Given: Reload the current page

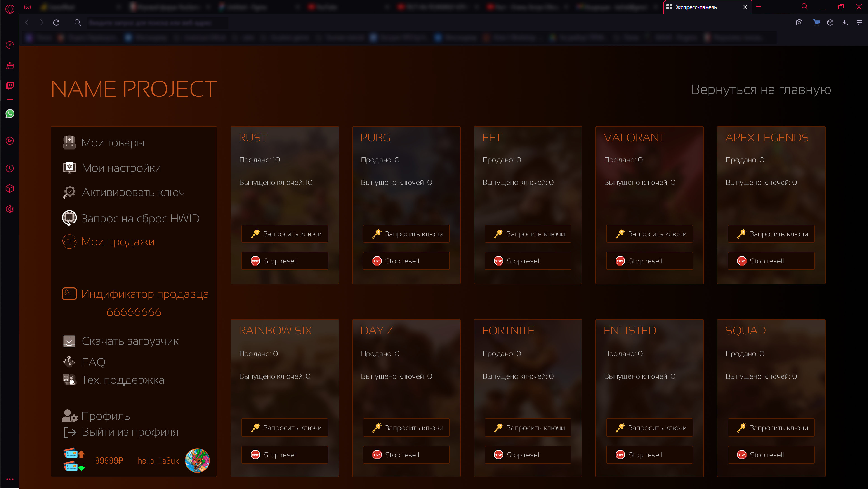Looking at the screenshot, I should [x=56, y=23].
